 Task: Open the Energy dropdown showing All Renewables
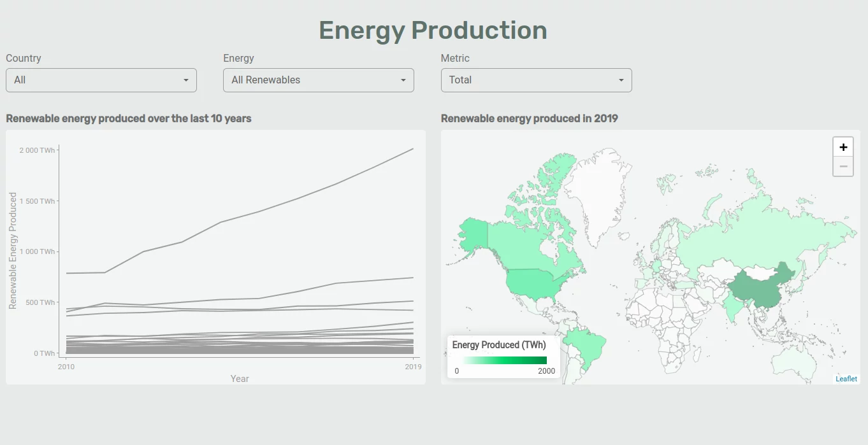point(319,80)
